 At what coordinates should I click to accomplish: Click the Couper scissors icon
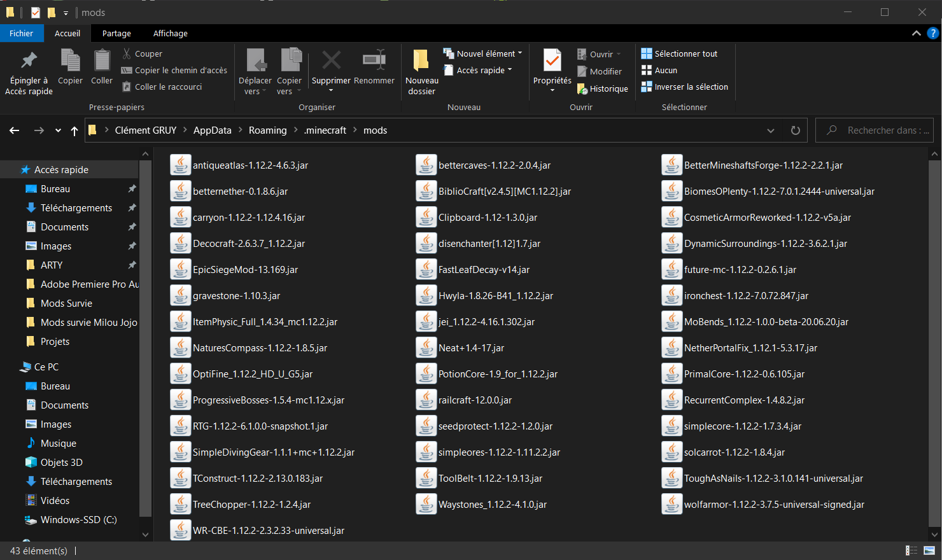coord(127,53)
